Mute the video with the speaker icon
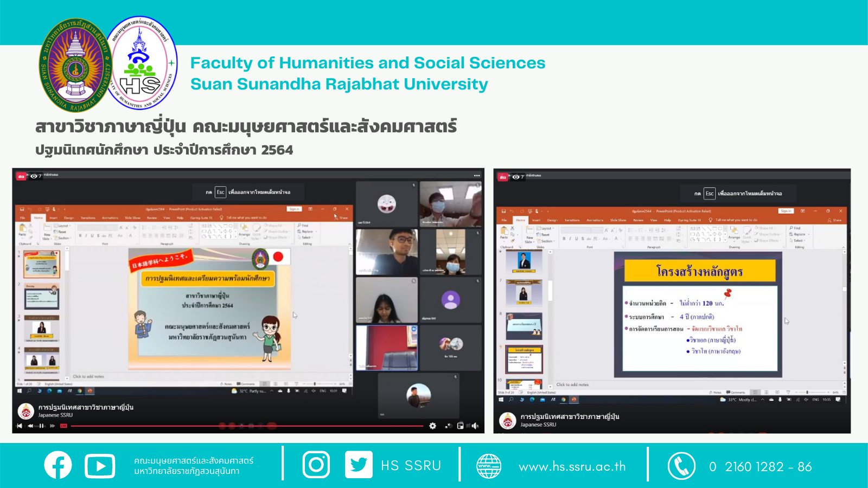 [x=475, y=426]
